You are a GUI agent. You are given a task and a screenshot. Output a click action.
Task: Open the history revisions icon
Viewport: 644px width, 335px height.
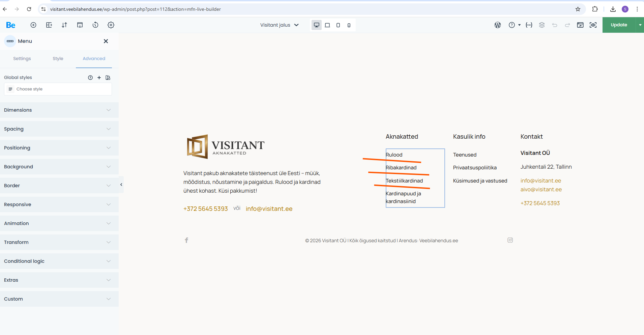click(95, 25)
